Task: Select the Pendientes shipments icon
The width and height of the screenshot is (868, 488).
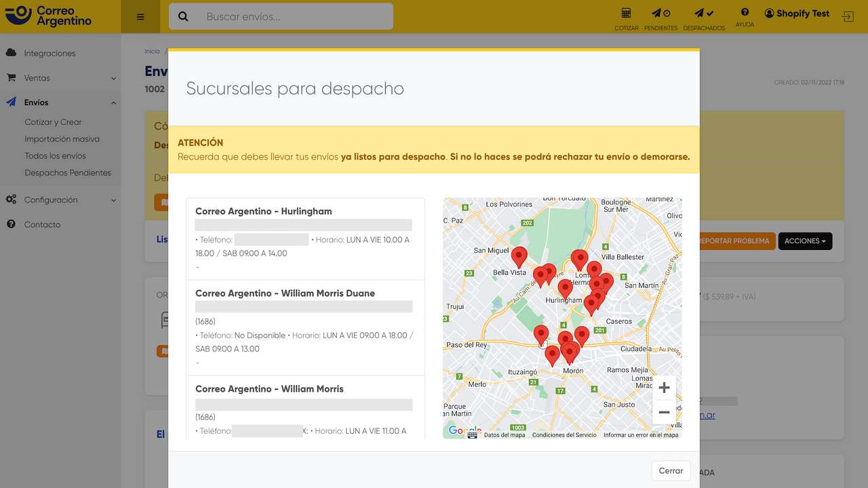Action: 660,14
